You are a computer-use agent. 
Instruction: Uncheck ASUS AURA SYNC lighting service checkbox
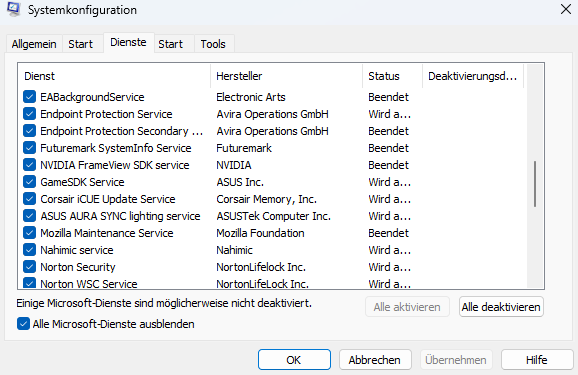click(29, 216)
